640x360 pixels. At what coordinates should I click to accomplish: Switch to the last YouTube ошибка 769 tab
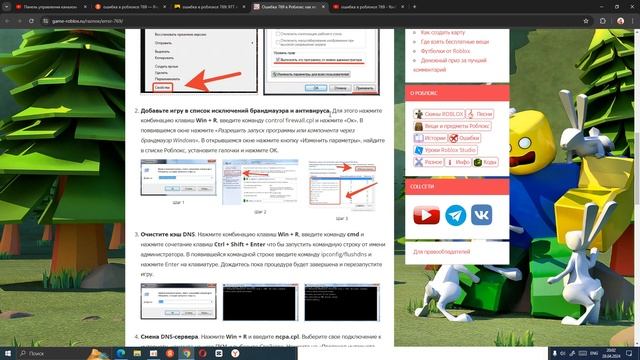(x=369, y=7)
